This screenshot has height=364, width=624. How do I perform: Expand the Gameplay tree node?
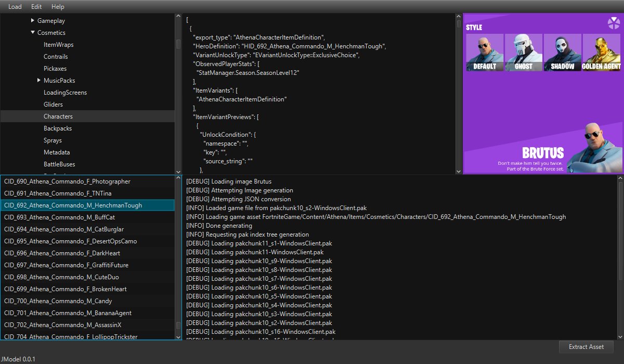33,21
